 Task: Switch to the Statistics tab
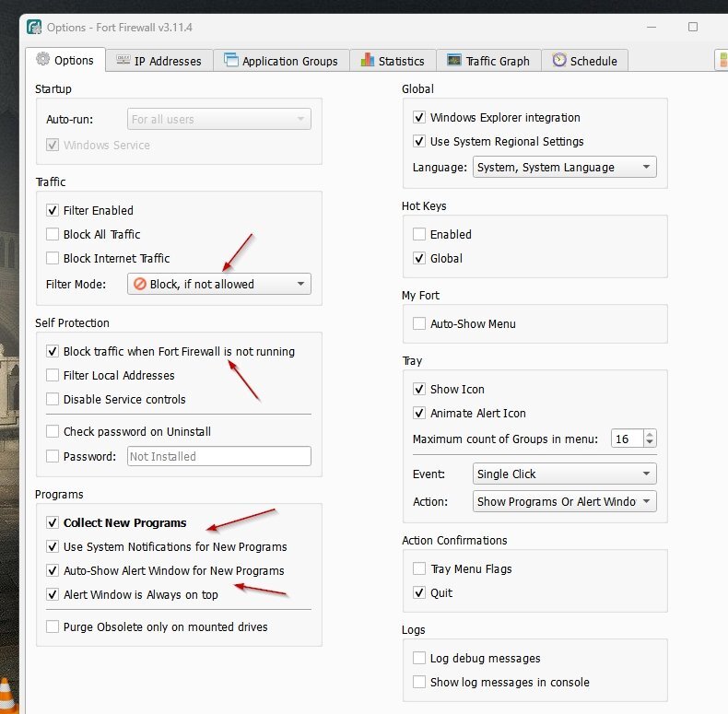(393, 61)
